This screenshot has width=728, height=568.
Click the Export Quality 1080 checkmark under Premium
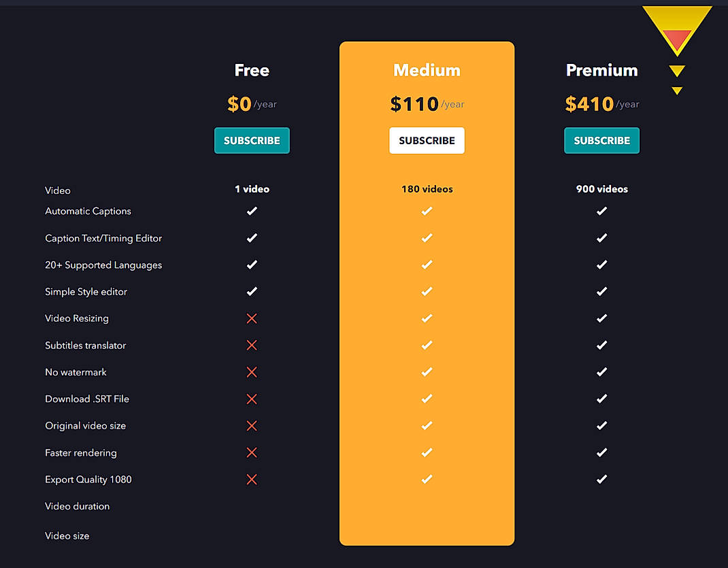(x=601, y=479)
